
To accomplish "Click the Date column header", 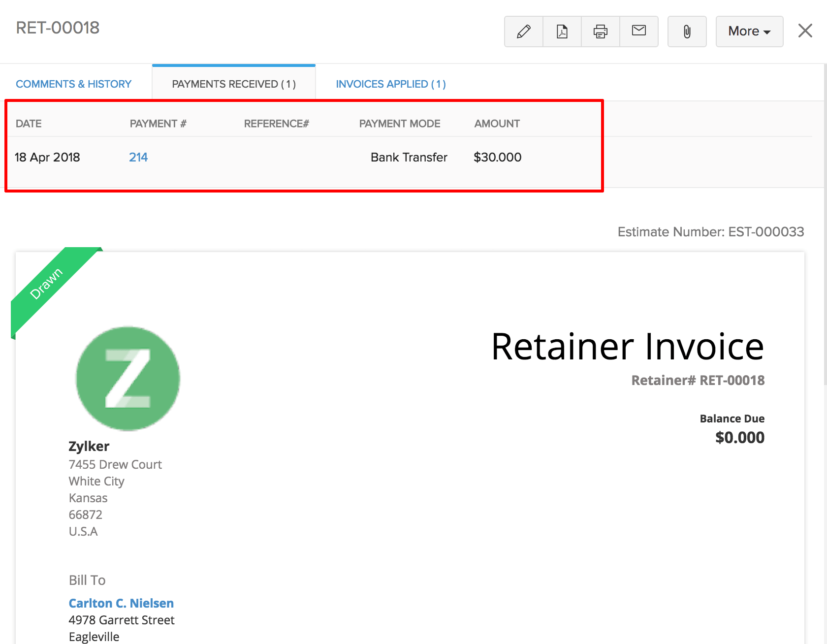I will point(29,124).
